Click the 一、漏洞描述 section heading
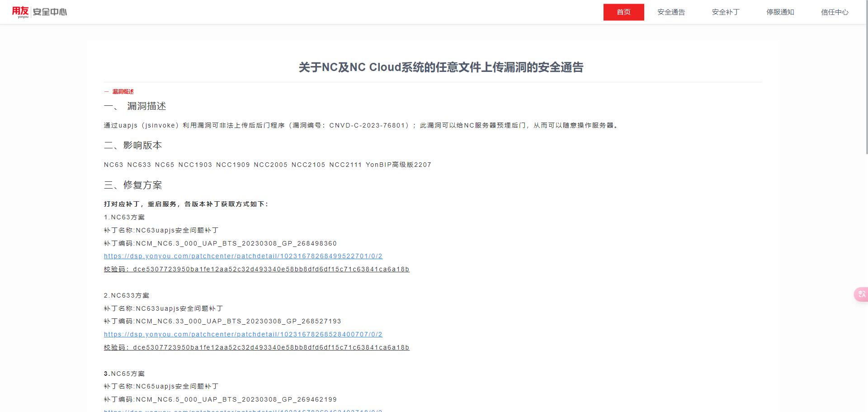 (x=135, y=106)
